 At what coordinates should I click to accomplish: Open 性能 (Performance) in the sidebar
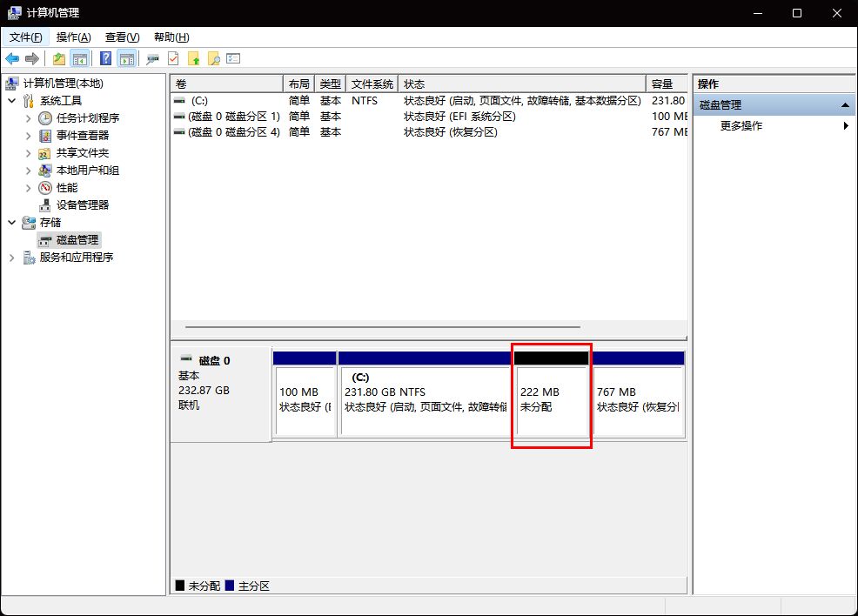coord(65,187)
